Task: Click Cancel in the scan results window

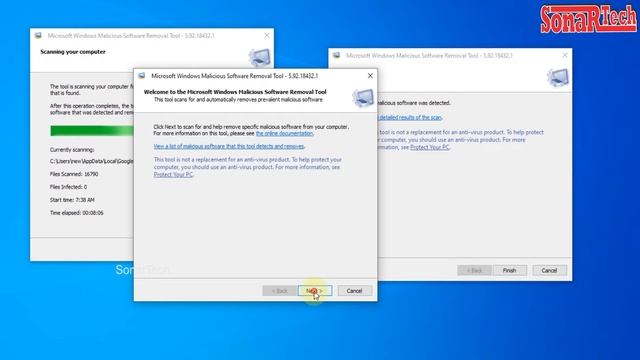Action: 549,270
